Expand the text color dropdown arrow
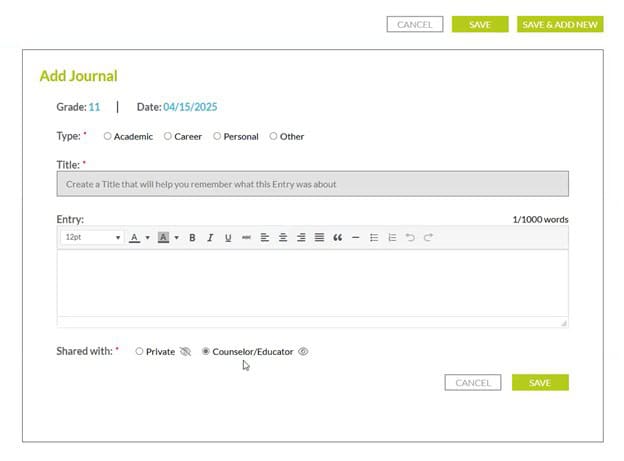Viewport: 624px width, 461px height. pyautogui.click(x=148, y=238)
